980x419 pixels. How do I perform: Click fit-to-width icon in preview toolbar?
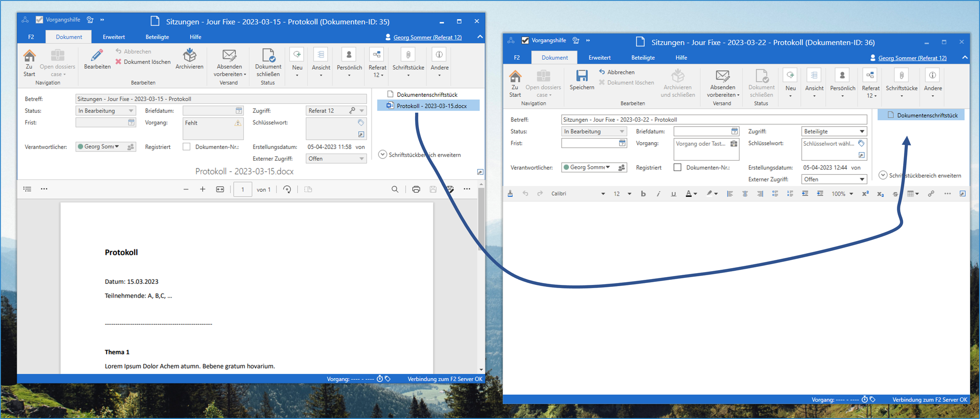[220, 189]
